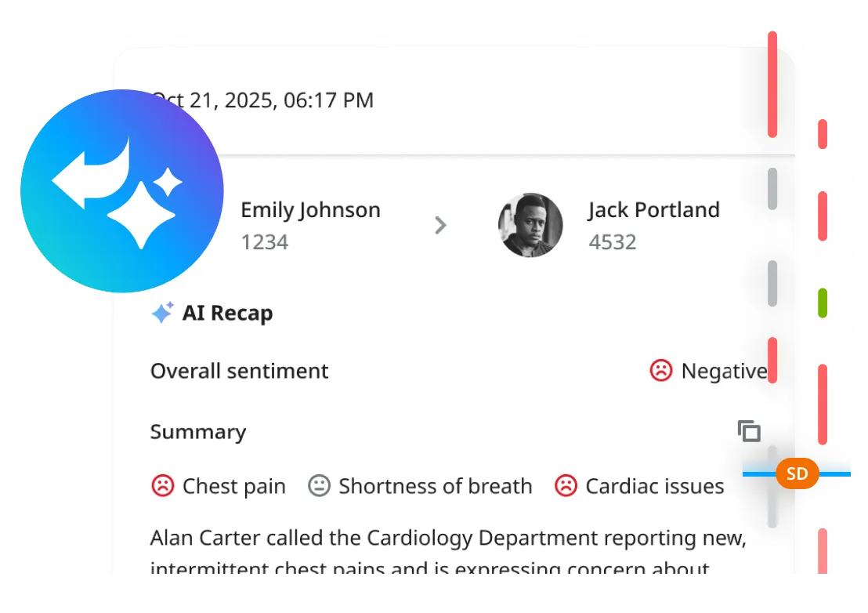Select the Jack Portland extension 4532
The width and height of the screenshot is (868, 613).
coord(613,241)
